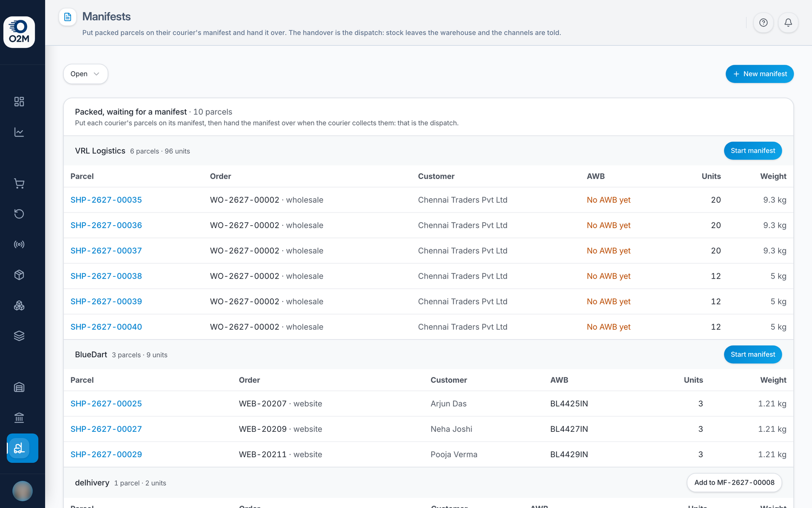Click the O2M logo in sidebar
812x508 pixels.
pos(19,32)
